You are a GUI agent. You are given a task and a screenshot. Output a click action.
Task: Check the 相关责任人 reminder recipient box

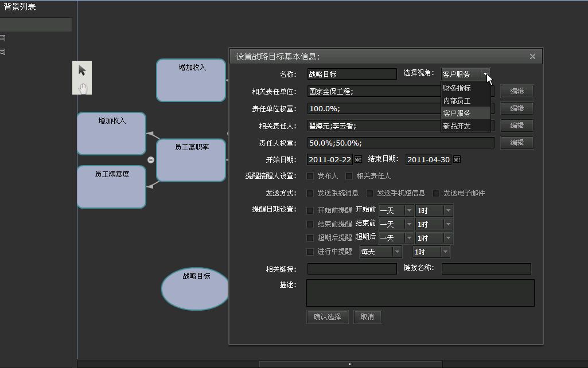click(349, 176)
